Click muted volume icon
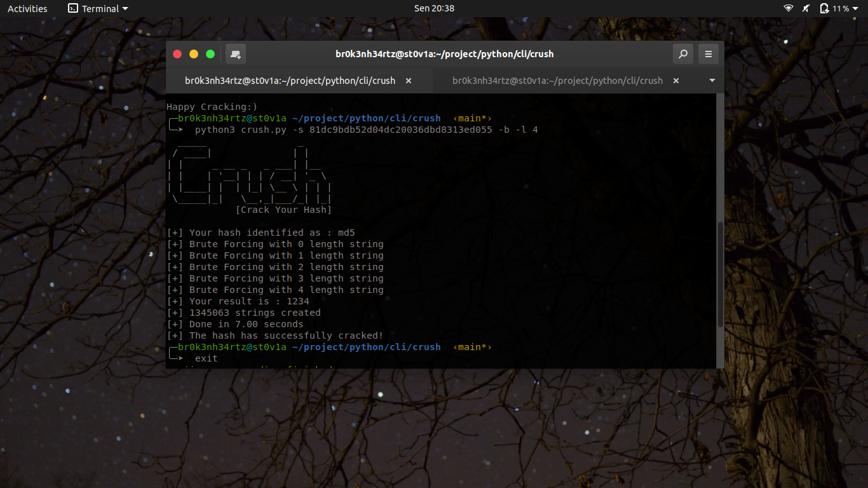Image resolution: width=868 pixels, height=488 pixels. pos(806,8)
